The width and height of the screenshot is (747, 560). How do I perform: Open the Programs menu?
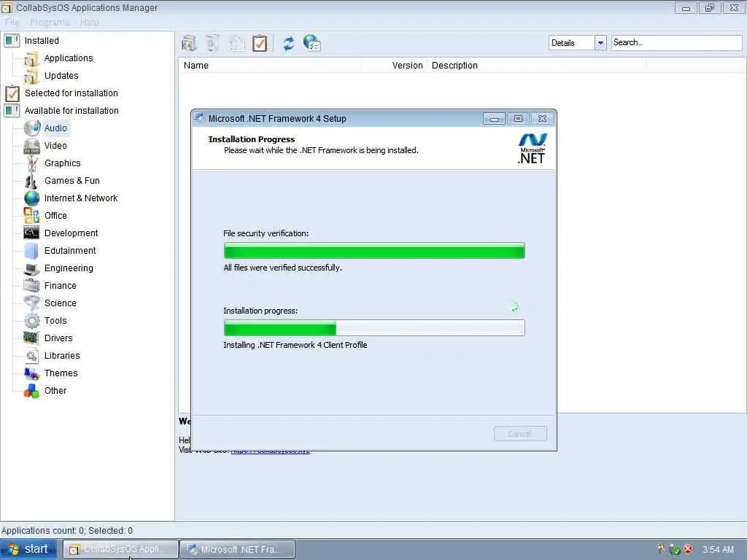coord(50,23)
